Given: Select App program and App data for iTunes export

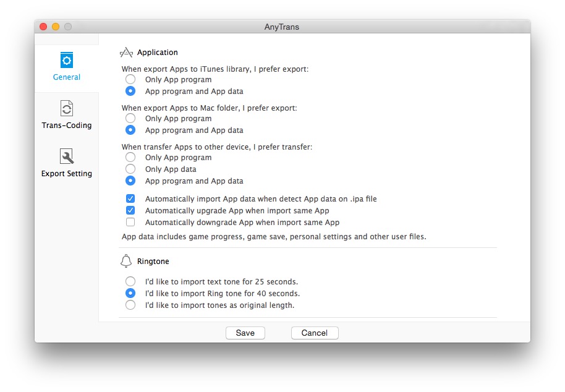Looking at the screenshot, I should tap(130, 91).
